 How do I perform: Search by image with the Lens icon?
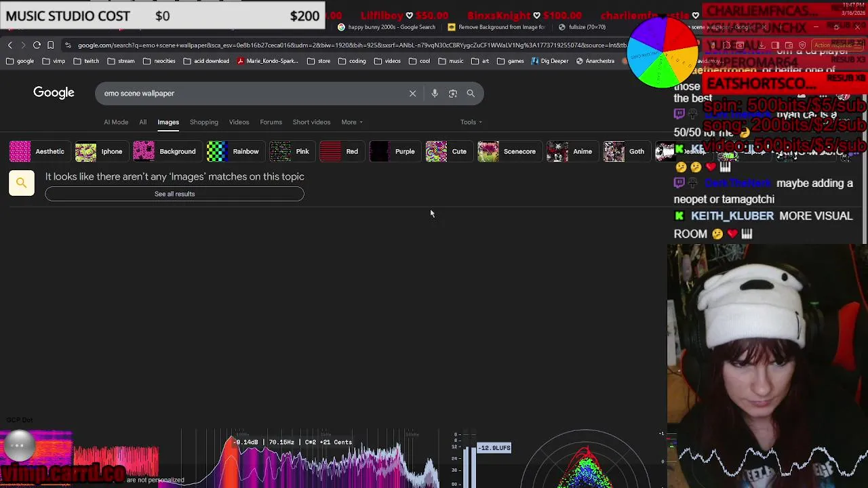(x=453, y=94)
